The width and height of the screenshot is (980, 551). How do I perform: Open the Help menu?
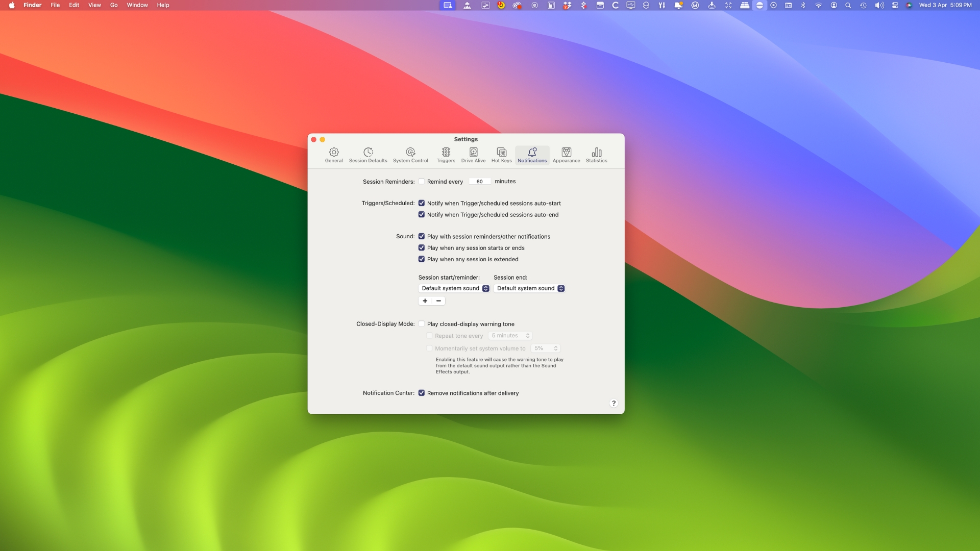tap(163, 5)
